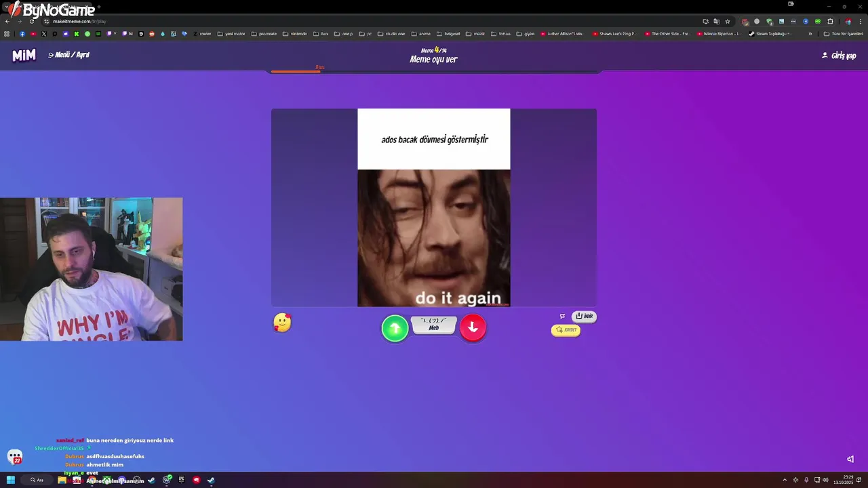
Task: Download meme with İndir button
Action: click(585, 316)
